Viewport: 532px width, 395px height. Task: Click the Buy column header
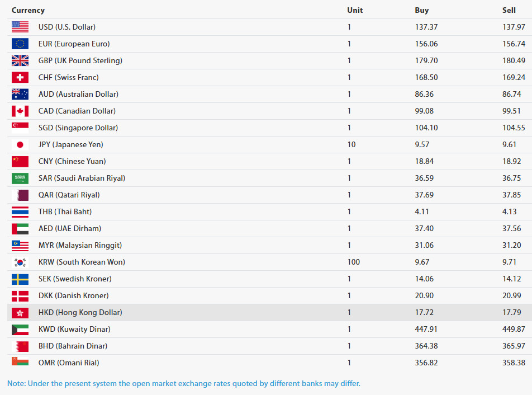(422, 10)
